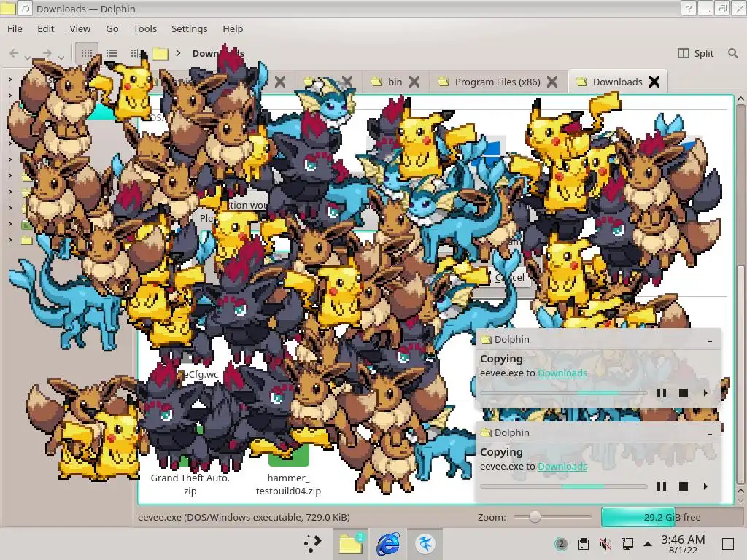Click the Dolphin folder taskbar entry
Viewport: 747px width, 560px height.
tap(351, 543)
